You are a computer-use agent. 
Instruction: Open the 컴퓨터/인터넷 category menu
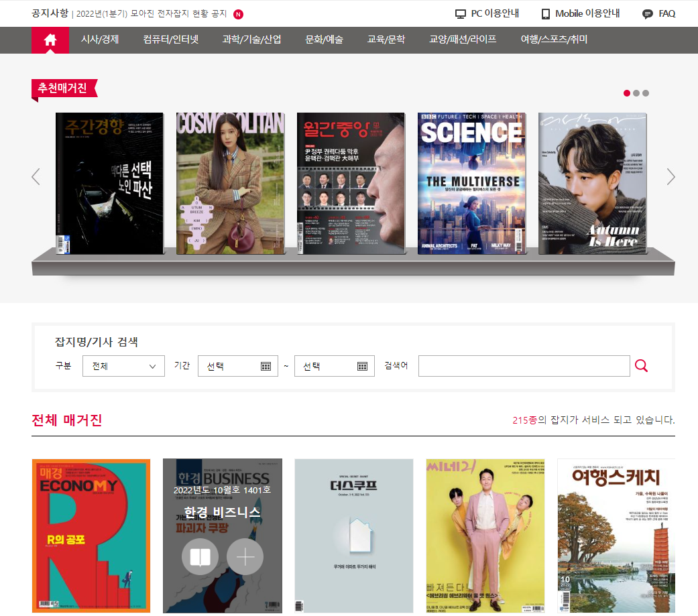[170, 40]
